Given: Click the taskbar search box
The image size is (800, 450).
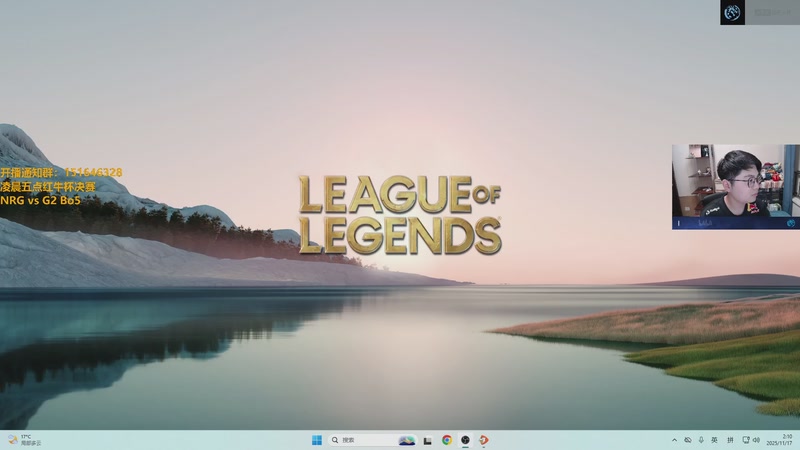Looking at the screenshot, I should click(372, 440).
